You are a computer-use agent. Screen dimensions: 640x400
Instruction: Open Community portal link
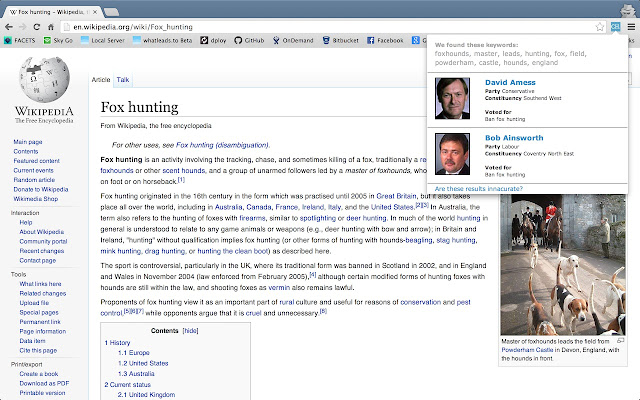(43, 241)
